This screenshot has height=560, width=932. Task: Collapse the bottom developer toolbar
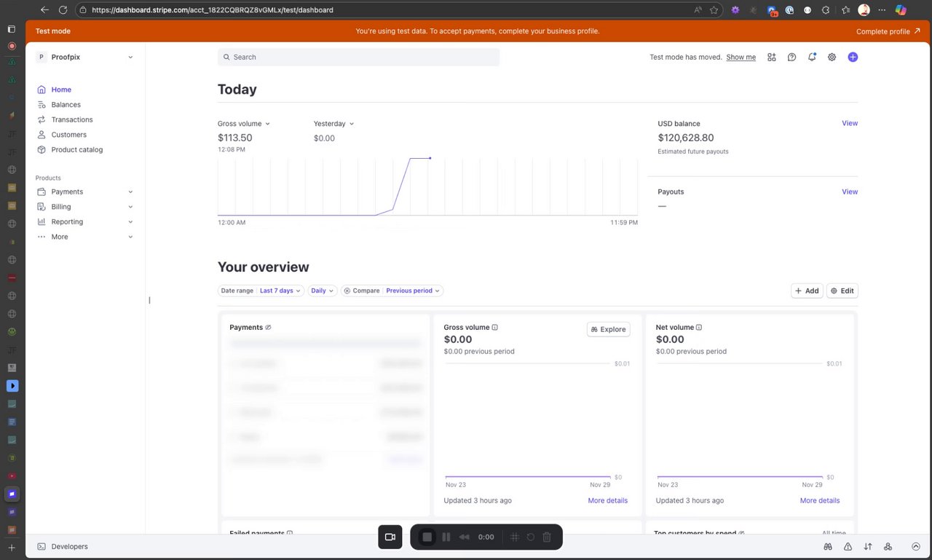point(916,546)
